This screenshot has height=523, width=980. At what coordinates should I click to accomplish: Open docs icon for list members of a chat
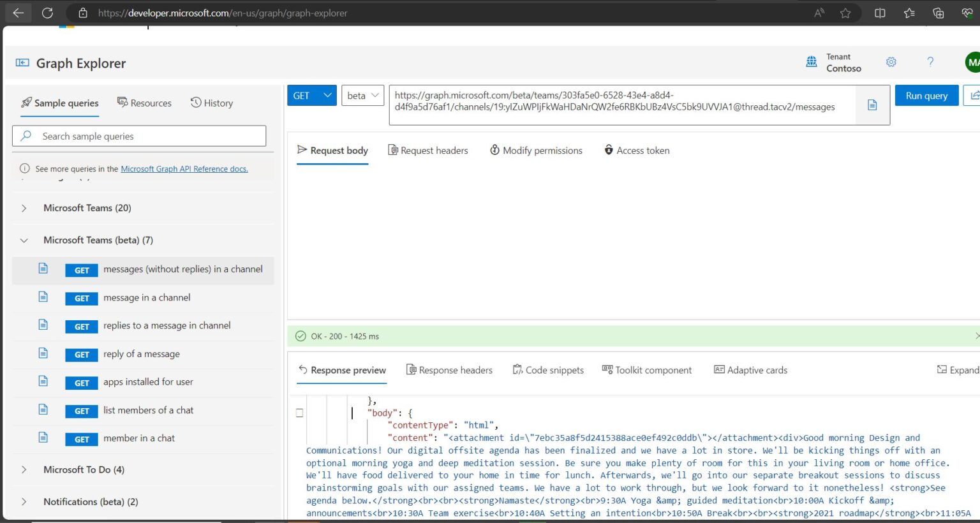[x=43, y=409]
